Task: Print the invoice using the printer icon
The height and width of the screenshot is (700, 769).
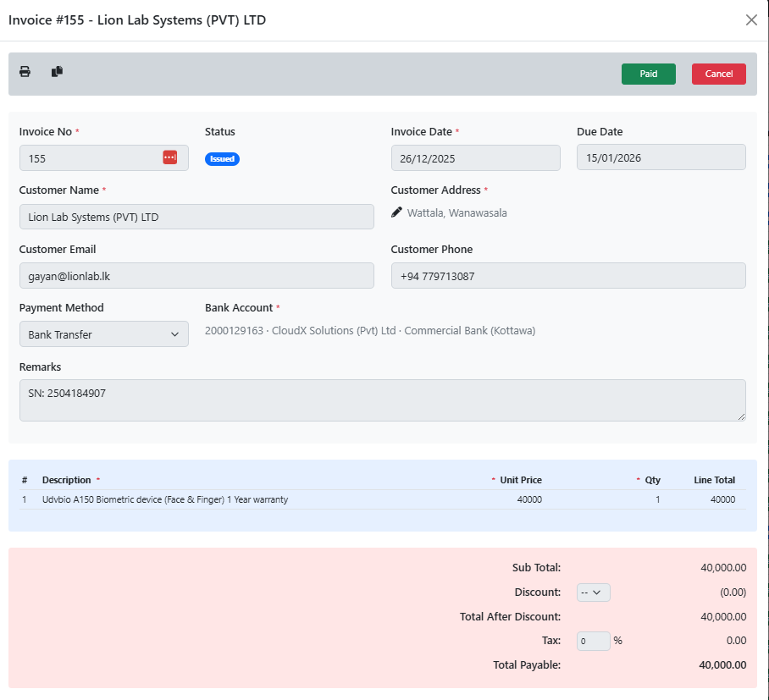Action: click(x=25, y=73)
